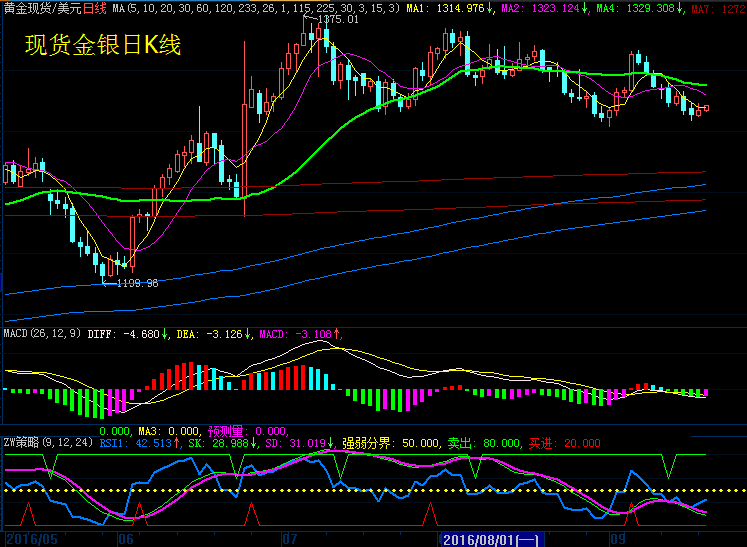Click the 黄金现货/美元 symbol title
The image size is (747, 547).
click(40, 8)
